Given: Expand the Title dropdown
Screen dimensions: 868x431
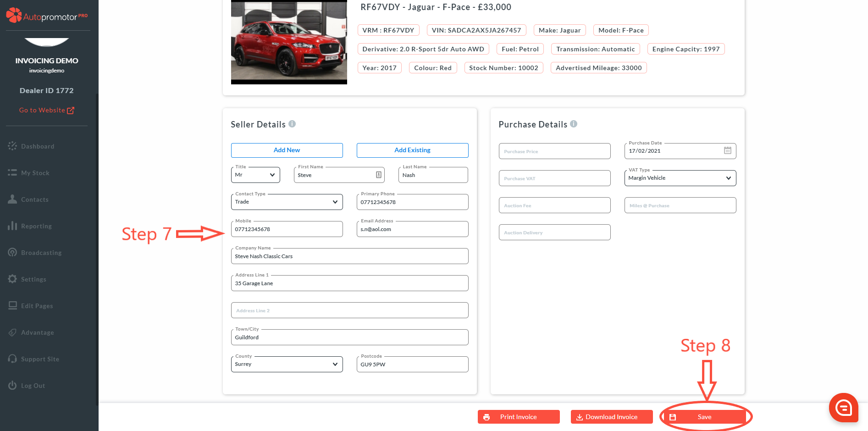Looking at the screenshot, I should click(255, 175).
